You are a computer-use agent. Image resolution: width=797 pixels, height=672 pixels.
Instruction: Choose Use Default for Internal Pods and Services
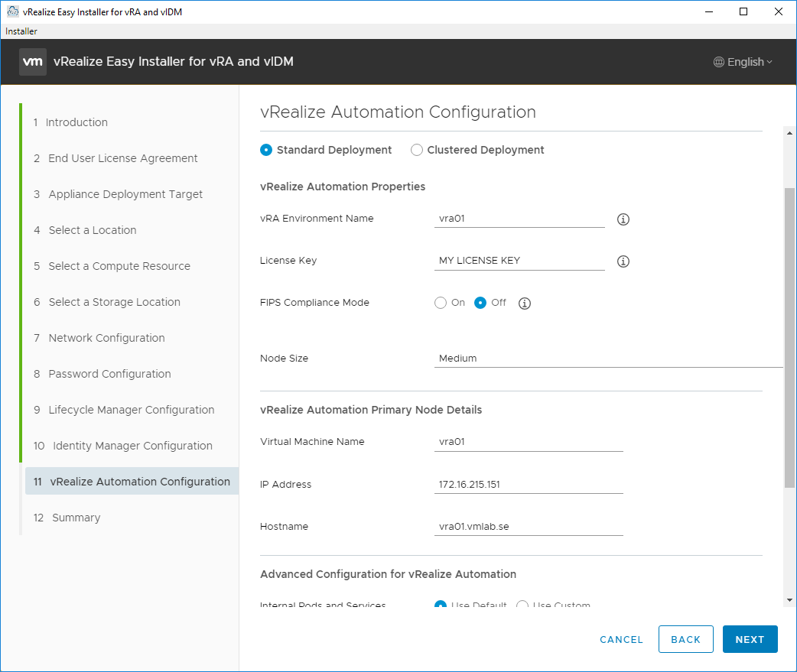pos(441,605)
